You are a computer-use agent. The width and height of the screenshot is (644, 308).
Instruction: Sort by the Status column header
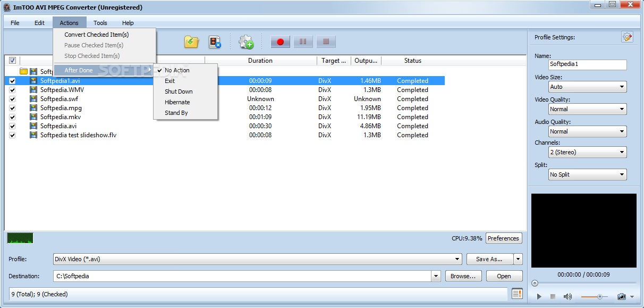click(x=413, y=61)
